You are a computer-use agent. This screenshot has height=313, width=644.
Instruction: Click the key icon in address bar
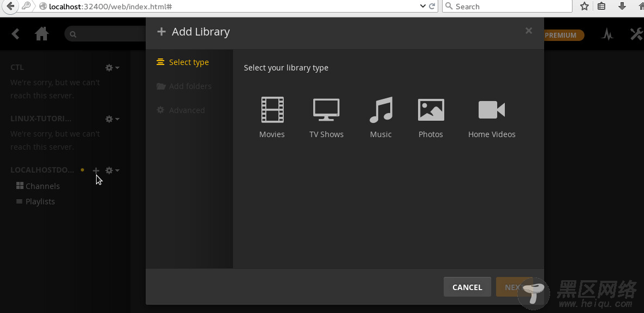point(26,6)
